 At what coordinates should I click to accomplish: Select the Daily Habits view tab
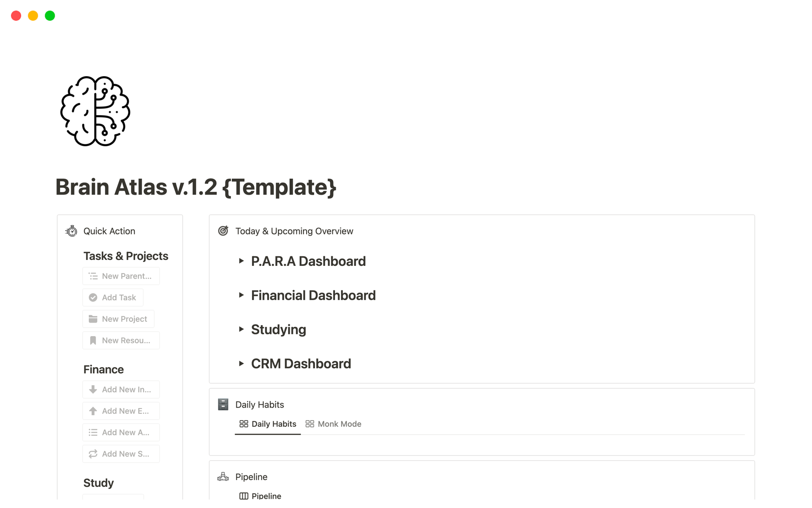[x=268, y=424]
